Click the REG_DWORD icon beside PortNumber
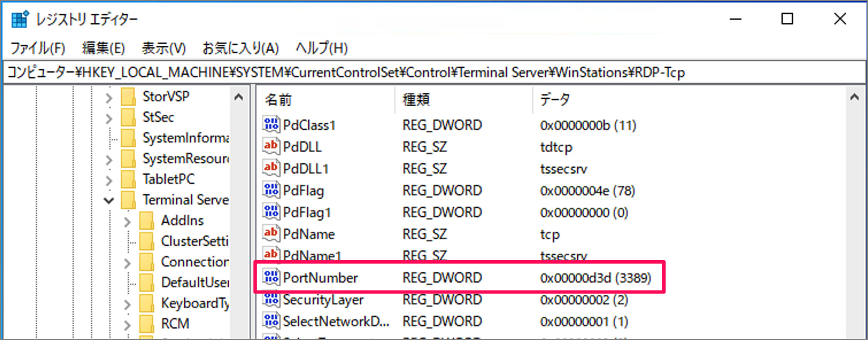 click(x=270, y=277)
